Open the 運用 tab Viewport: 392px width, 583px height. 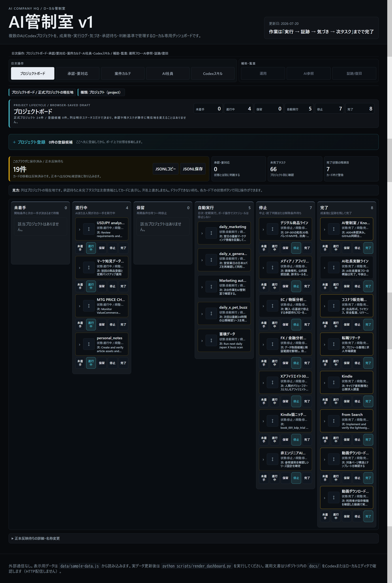(263, 74)
